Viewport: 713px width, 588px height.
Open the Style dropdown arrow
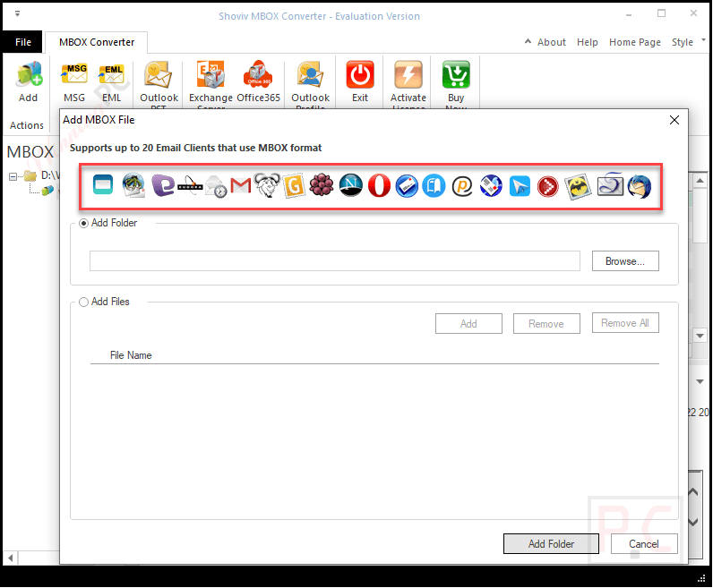pos(703,40)
